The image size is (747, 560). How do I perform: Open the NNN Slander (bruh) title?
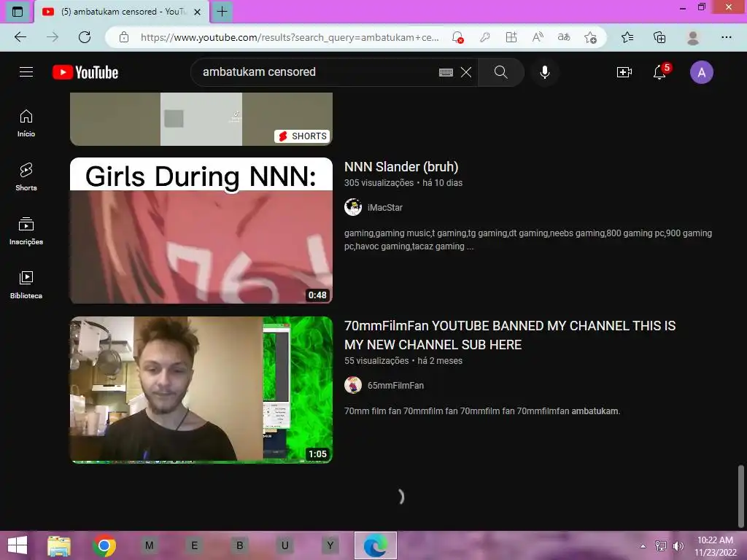tap(401, 167)
